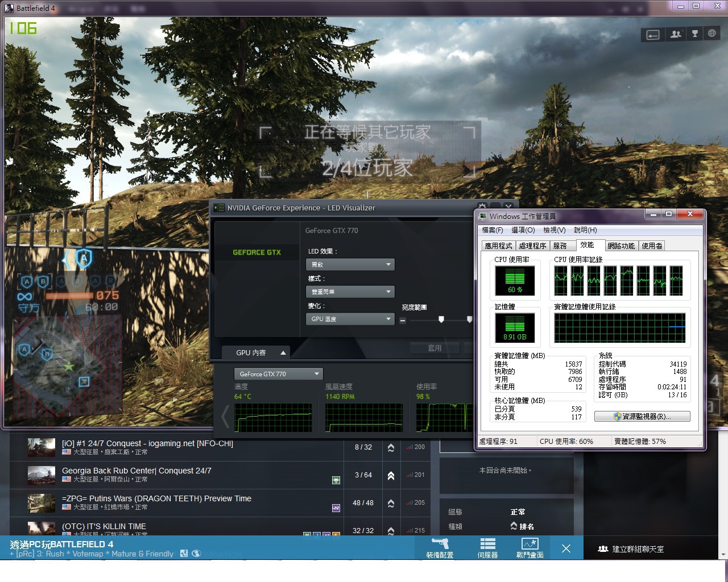Switch to the 處理程序 tab in Task Manager
The width and height of the screenshot is (728, 582).
coord(532,246)
